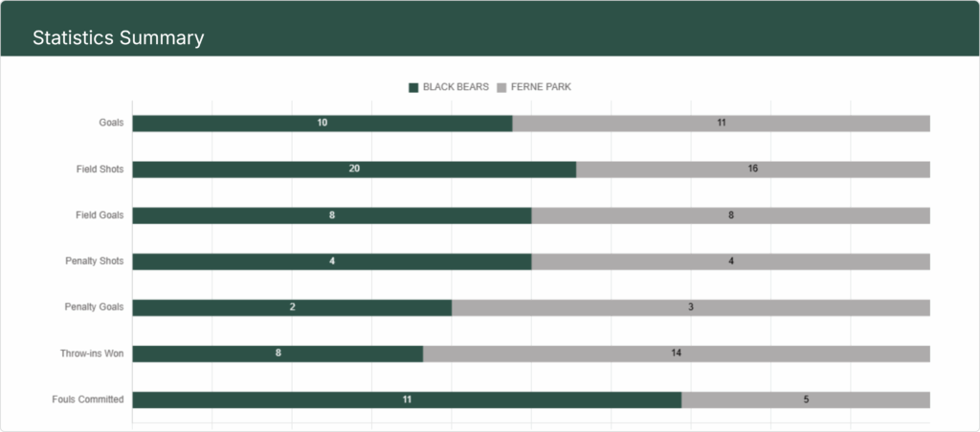The image size is (980, 432).
Task: Click the BLACK BEARS legend label
Action: (x=456, y=87)
